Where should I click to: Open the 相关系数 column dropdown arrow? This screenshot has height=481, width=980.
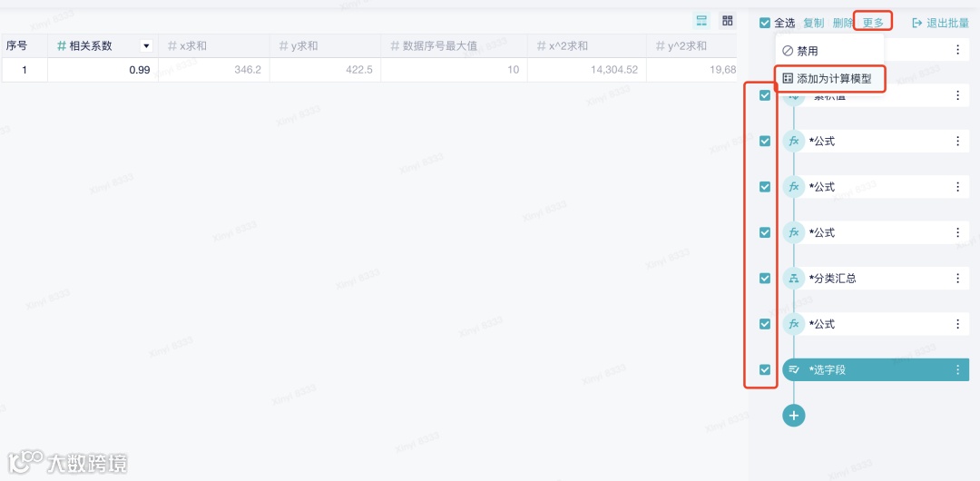pyautogui.click(x=146, y=45)
